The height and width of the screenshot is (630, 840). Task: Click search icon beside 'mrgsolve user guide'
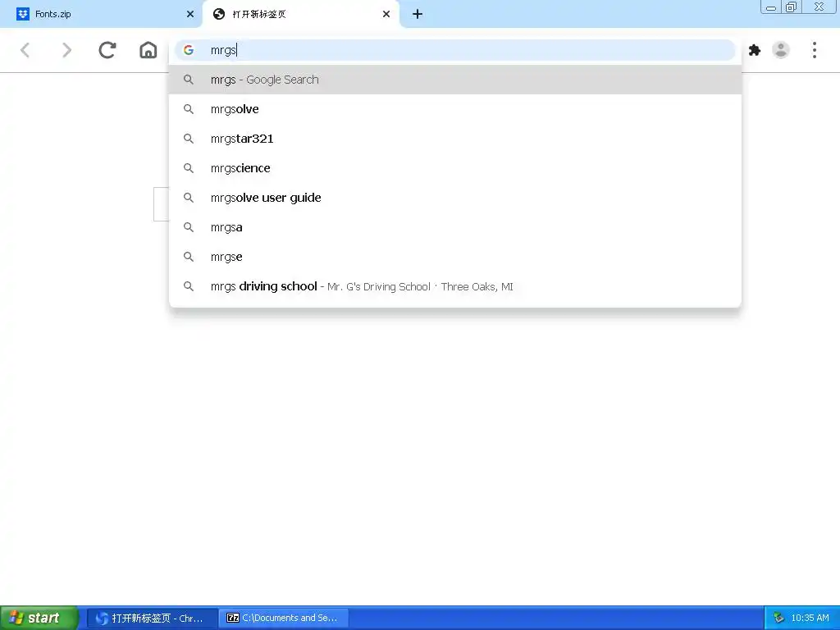[x=189, y=198]
